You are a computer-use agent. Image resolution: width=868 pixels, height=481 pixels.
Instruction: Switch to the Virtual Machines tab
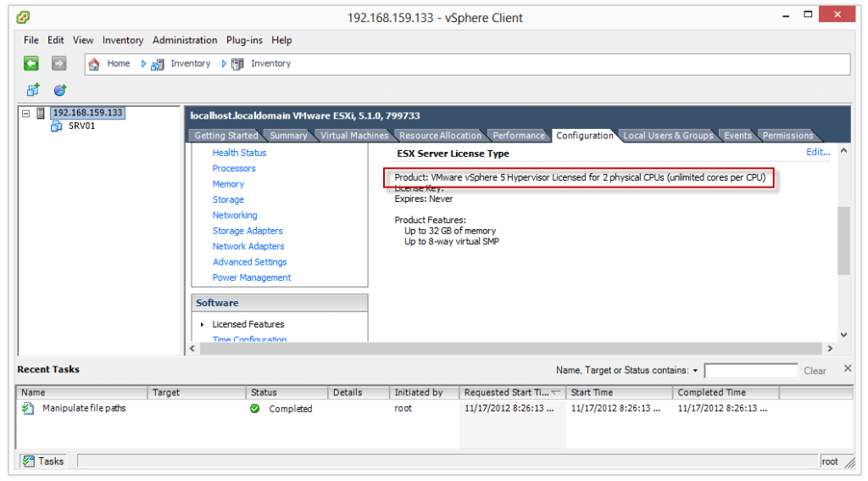click(353, 136)
